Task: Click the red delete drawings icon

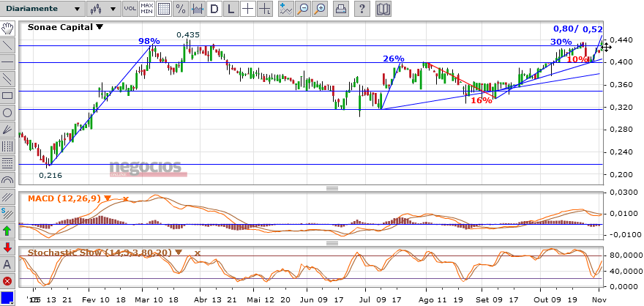Action: coord(7,281)
